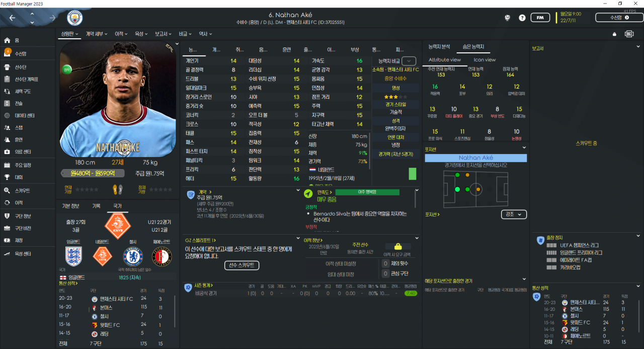Expand the 포지션 panel chevron
644x349 pixels.
[x=525, y=148]
